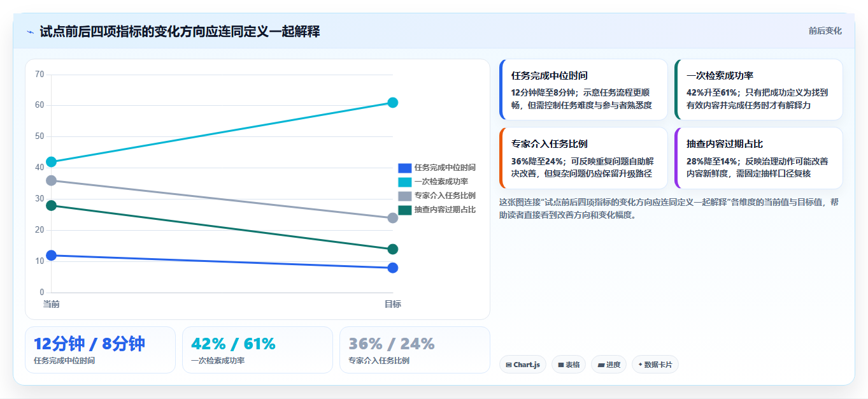Viewport: 868px width, 399px height.
Task: Open the 一次检索成功率 description card
Action: (758, 89)
